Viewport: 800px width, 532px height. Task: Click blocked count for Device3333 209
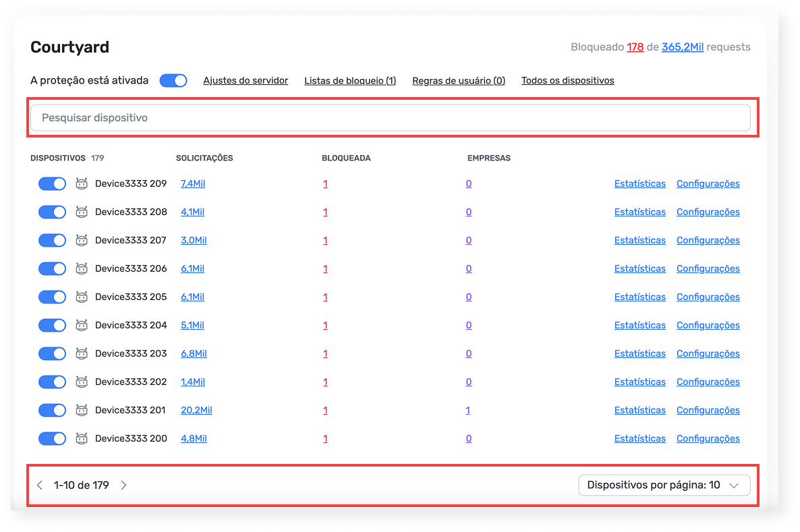click(325, 183)
